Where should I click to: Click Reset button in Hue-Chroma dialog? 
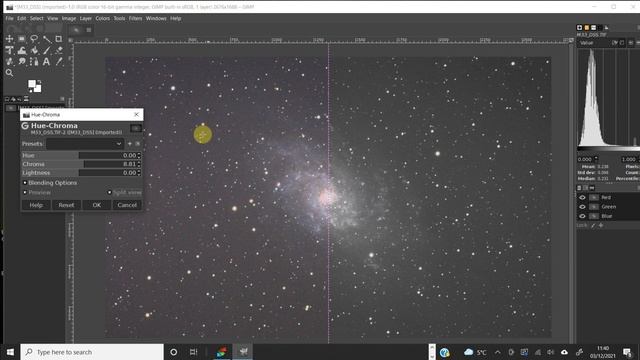(x=66, y=205)
